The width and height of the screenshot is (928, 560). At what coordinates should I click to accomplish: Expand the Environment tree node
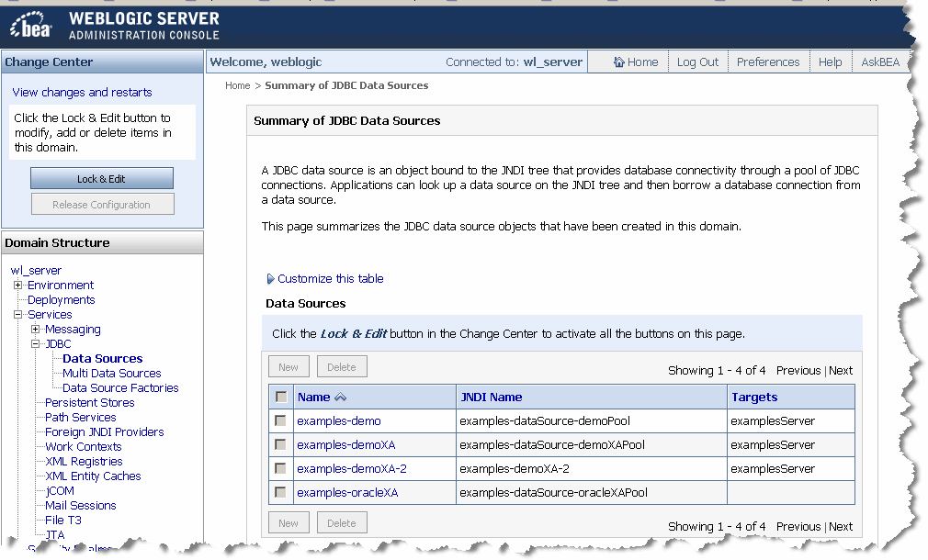[17, 285]
